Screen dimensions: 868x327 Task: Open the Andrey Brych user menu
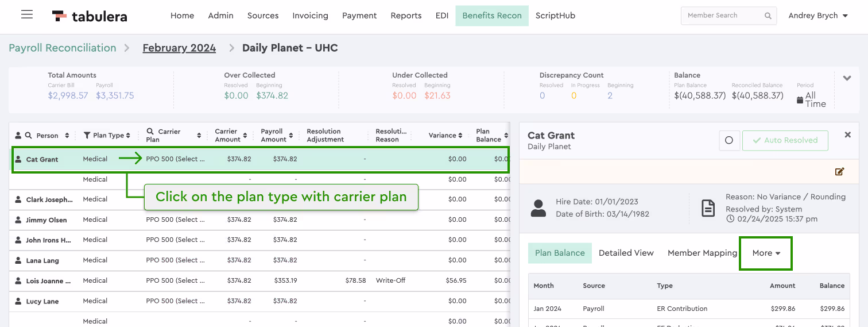tap(818, 16)
